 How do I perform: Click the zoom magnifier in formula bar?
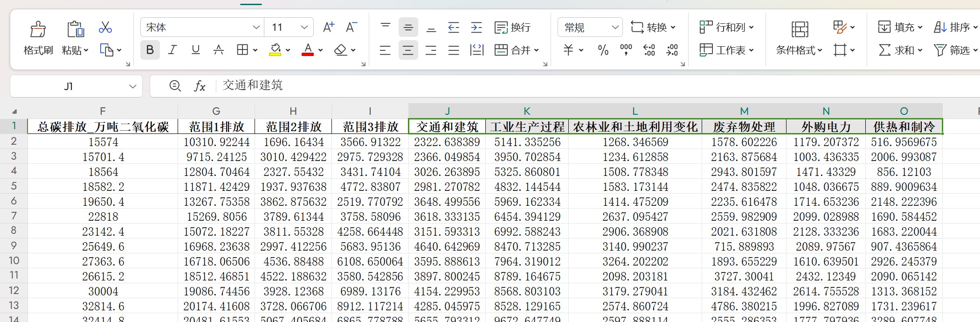(175, 86)
